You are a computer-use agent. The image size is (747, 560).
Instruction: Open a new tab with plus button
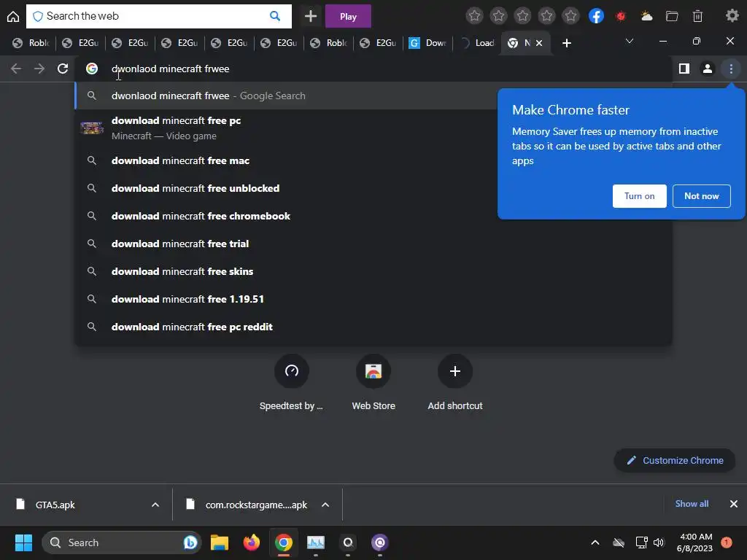pyautogui.click(x=566, y=43)
